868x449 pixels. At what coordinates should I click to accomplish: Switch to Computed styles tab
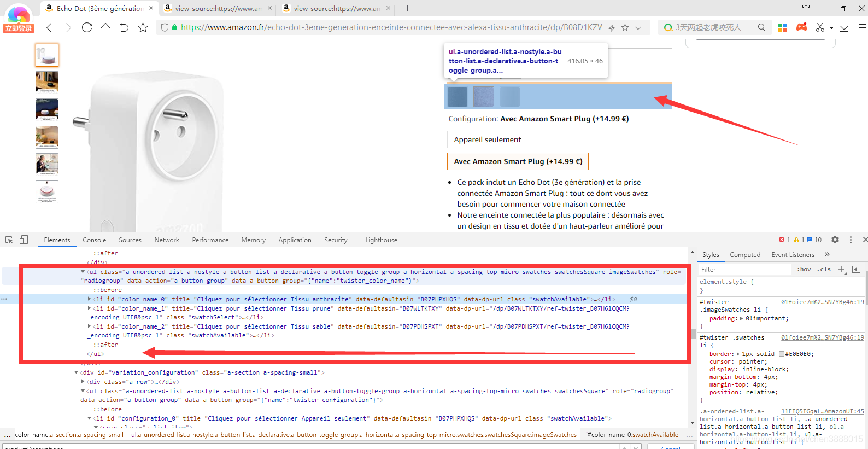point(745,255)
